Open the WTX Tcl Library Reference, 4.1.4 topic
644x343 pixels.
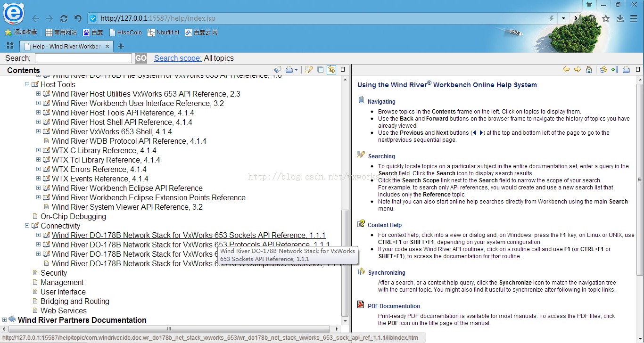(x=106, y=160)
